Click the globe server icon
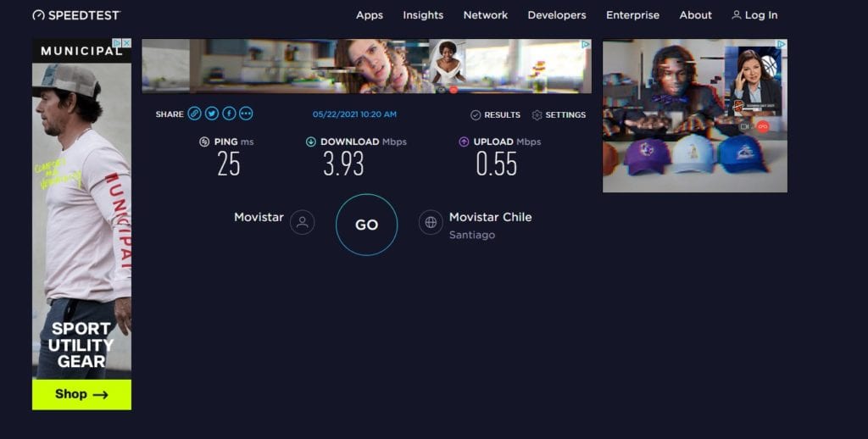The height and width of the screenshot is (439, 868). pos(431,223)
